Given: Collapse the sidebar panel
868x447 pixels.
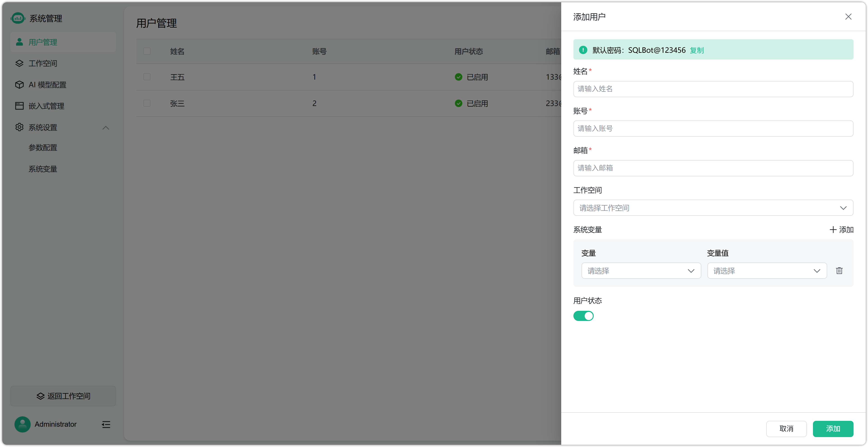Looking at the screenshot, I should [x=106, y=424].
